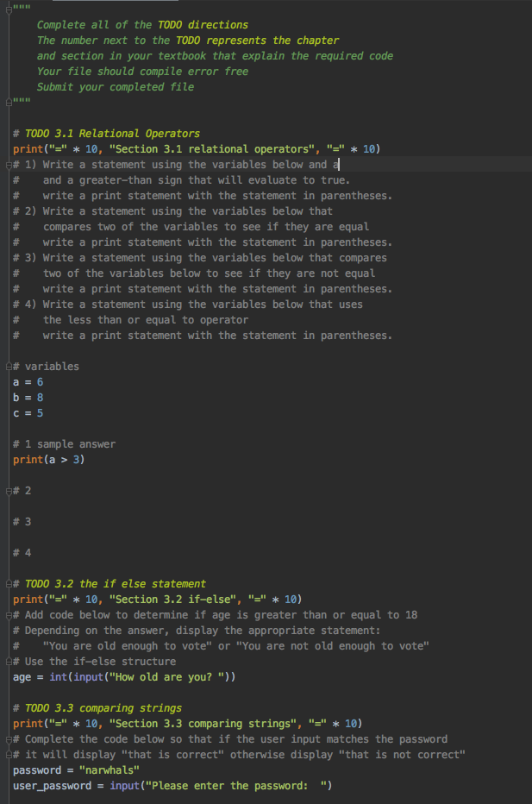Collapse the fold at '# Complete the code below'
This screenshot has width=532, height=804.
point(9,739)
